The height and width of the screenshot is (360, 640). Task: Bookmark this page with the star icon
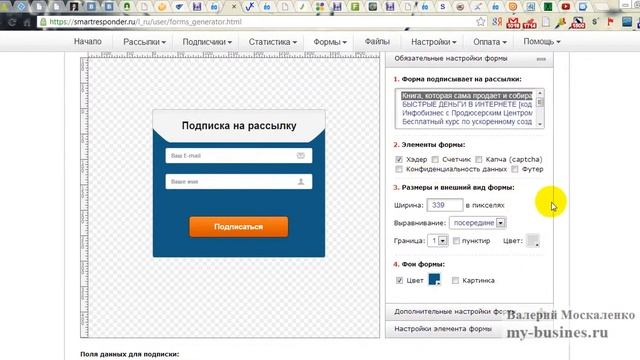pos(481,22)
